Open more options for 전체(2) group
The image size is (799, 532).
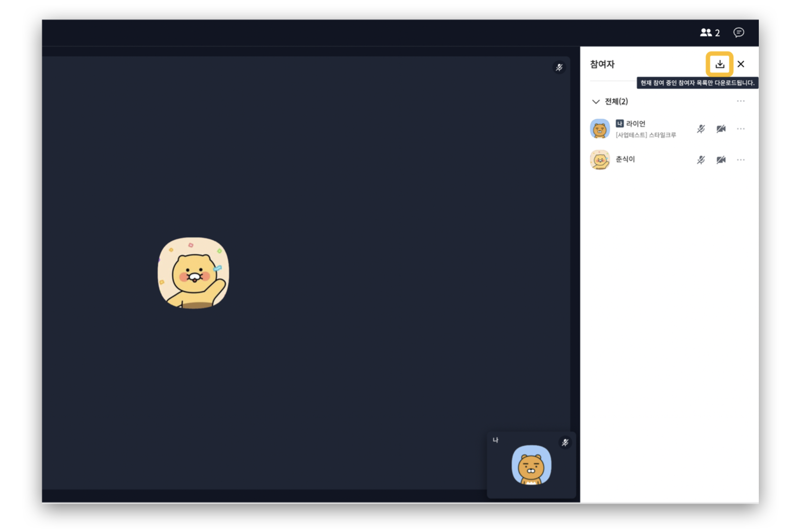pos(740,101)
